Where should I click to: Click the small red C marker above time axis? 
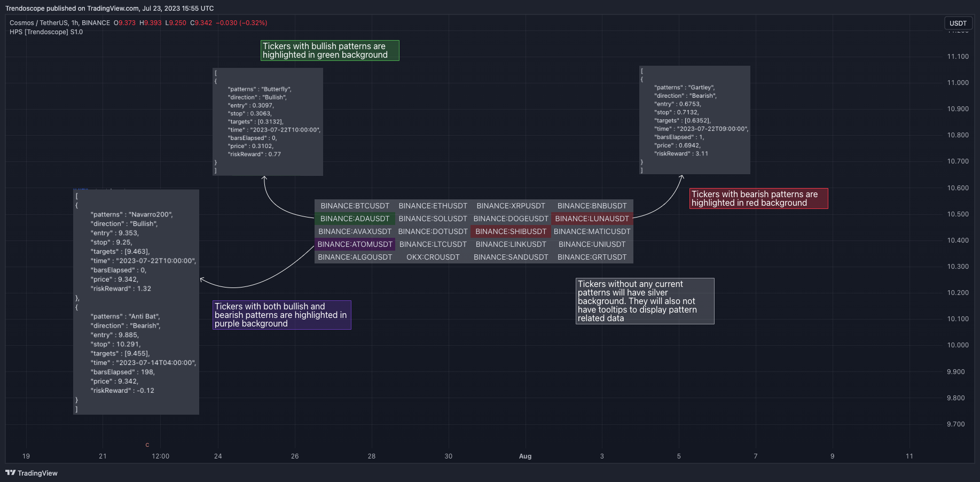147,445
